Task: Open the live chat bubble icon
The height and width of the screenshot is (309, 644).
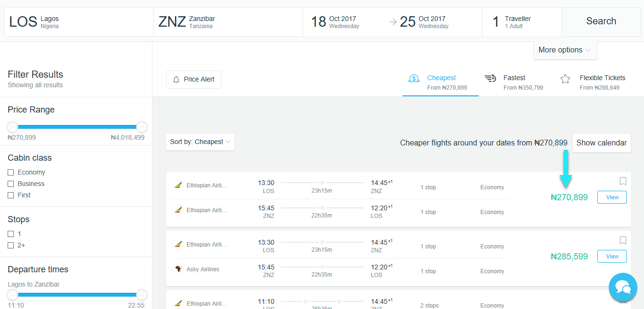Action: tap(623, 287)
